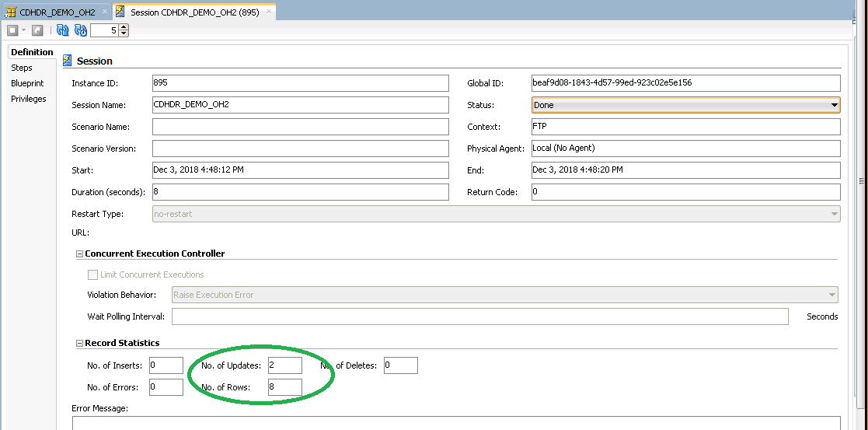Increase the auto-refresh interval with up arrow
This screenshot has width=868, height=430.
click(x=124, y=27)
